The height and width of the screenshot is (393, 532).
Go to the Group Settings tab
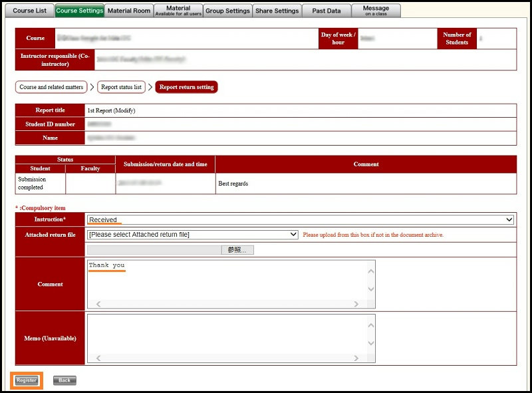pyautogui.click(x=227, y=11)
